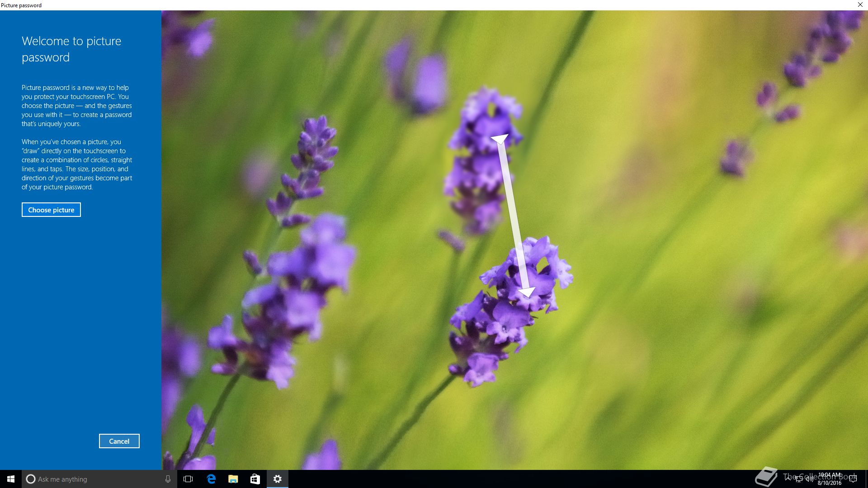Switch to the Settings gear taskbar app
The image size is (868, 488).
278,479
